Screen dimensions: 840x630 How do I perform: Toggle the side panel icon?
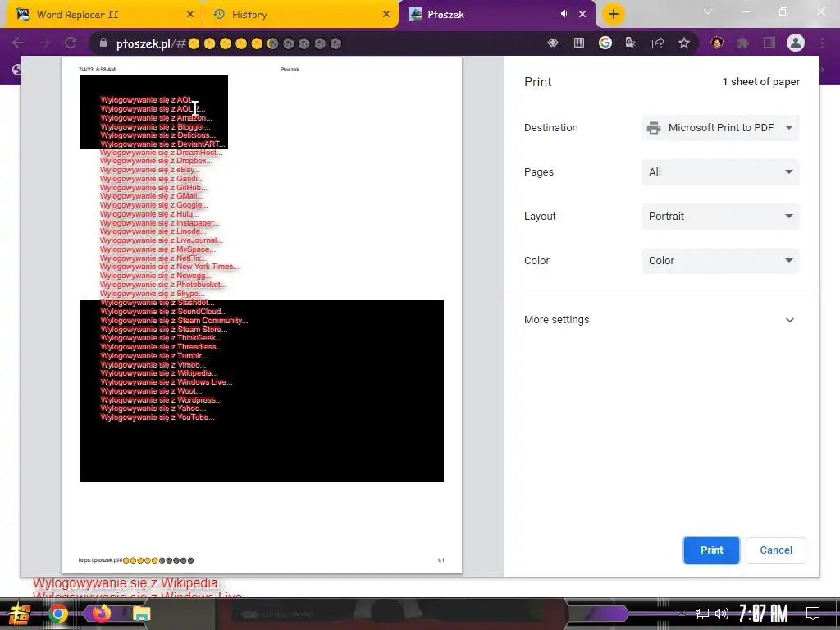[x=769, y=43]
